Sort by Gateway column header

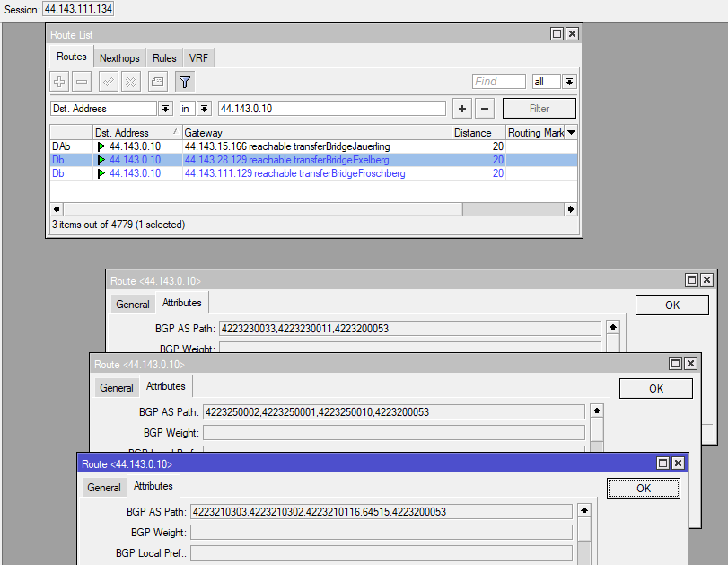tap(317, 133)
